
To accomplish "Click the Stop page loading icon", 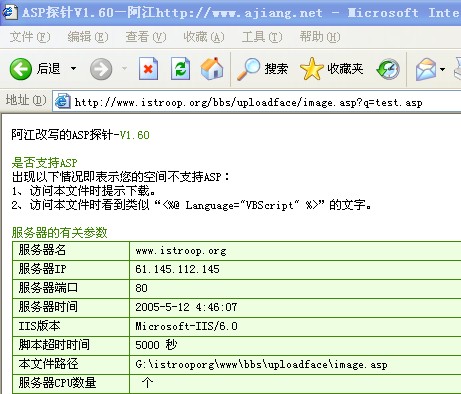I will (148, 69).
